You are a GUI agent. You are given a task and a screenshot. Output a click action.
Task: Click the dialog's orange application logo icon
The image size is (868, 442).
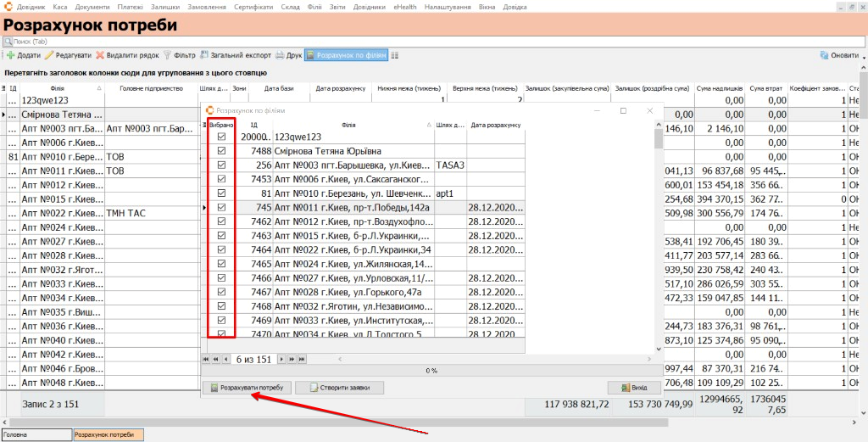pos(209,110)
